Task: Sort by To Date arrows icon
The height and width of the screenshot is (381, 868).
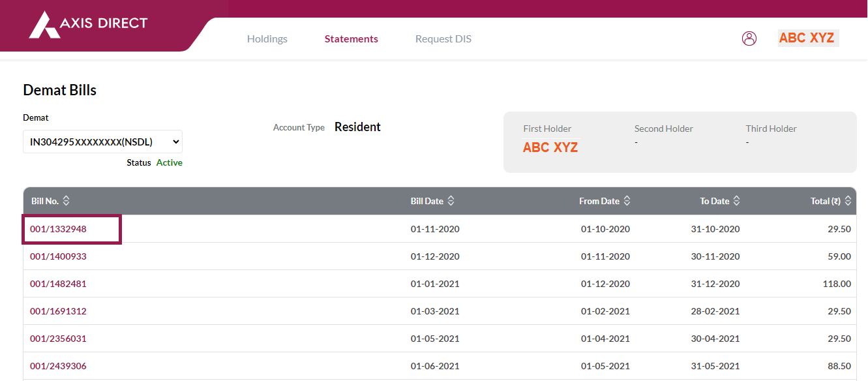Action: 736,201
